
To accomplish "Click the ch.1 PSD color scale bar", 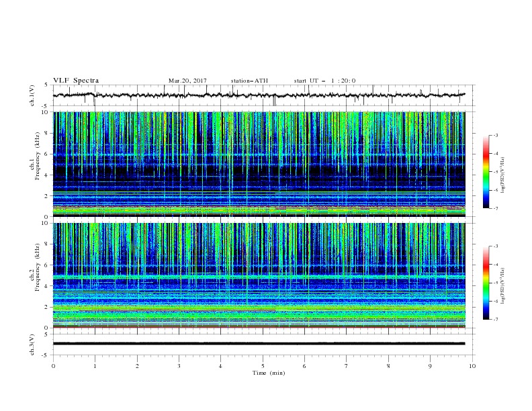I will click(486, 172).
